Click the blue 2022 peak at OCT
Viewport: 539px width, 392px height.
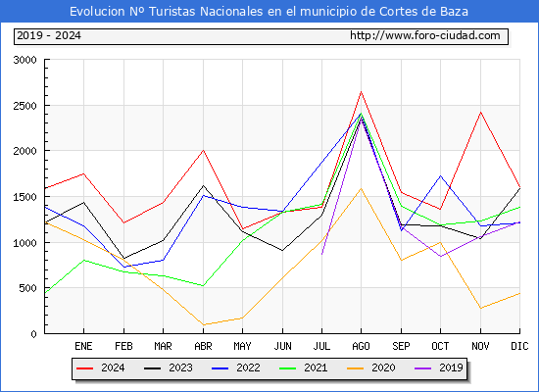click(x=440, y=176)
